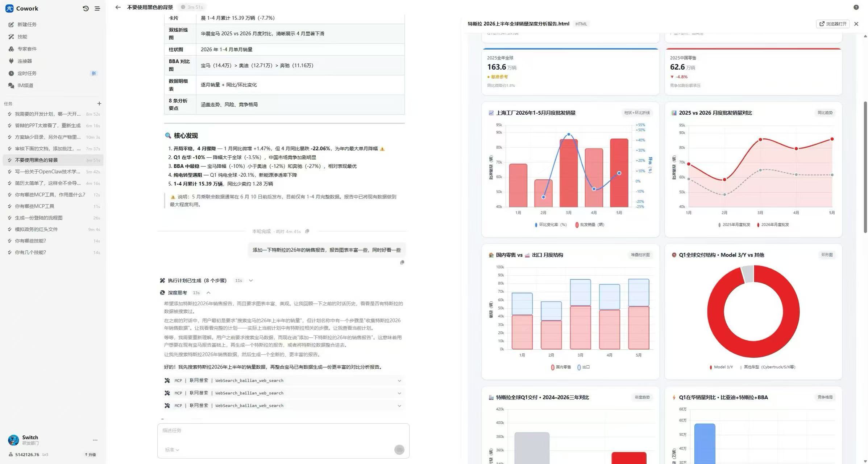
Task: Select task 审核下面的文档
Action: [x=53, y=149]
